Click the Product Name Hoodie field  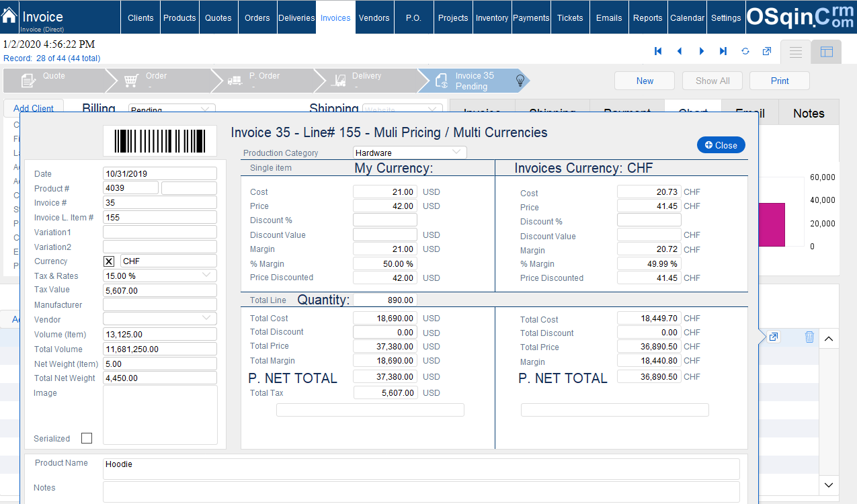(421, 468)
